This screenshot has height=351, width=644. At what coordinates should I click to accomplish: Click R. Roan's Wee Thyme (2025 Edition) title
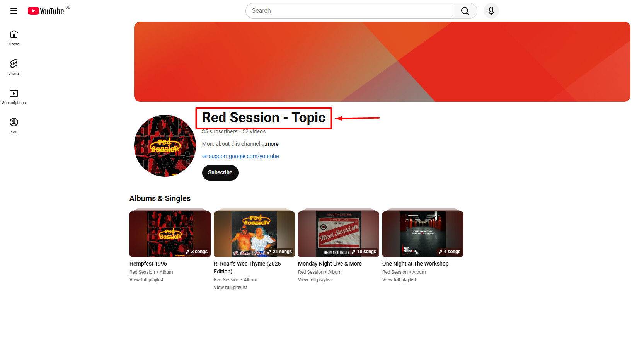click(x=247, y=268)
